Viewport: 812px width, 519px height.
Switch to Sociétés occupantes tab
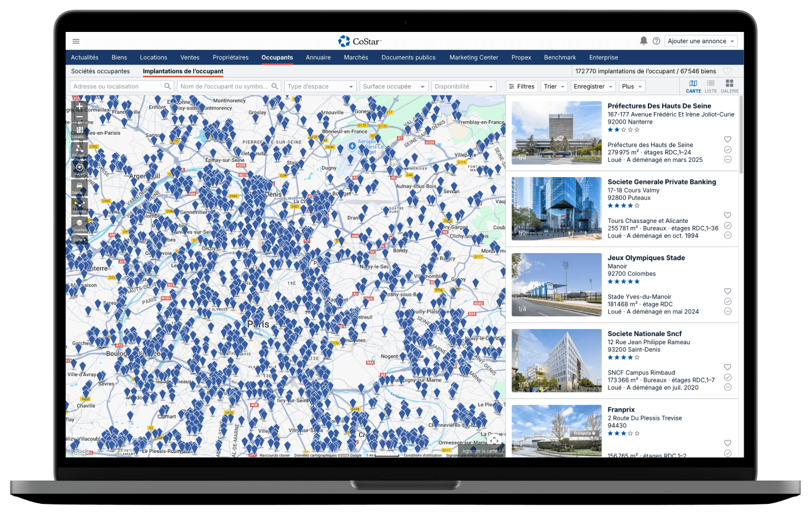(100, 71)
